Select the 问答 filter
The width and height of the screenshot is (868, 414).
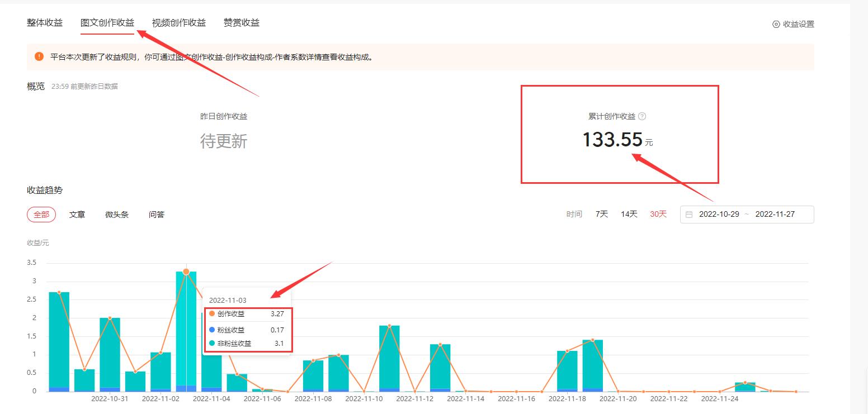click(156, 214)
